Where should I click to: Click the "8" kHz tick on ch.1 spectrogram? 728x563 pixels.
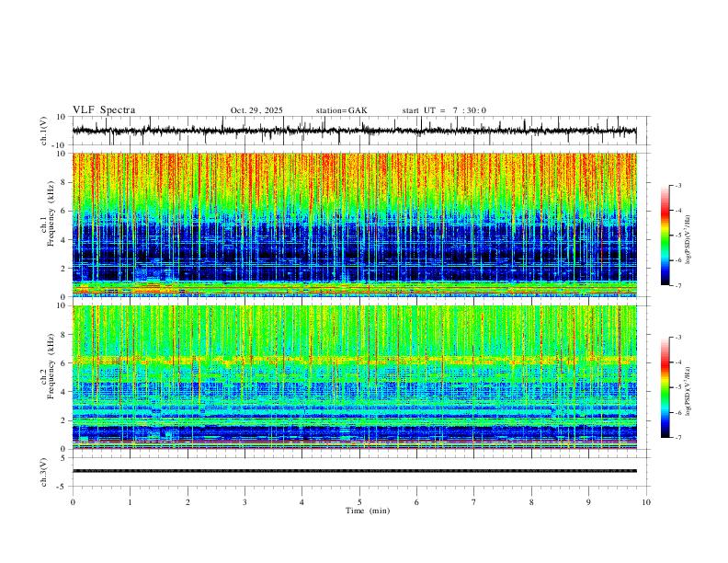point(64,182)
